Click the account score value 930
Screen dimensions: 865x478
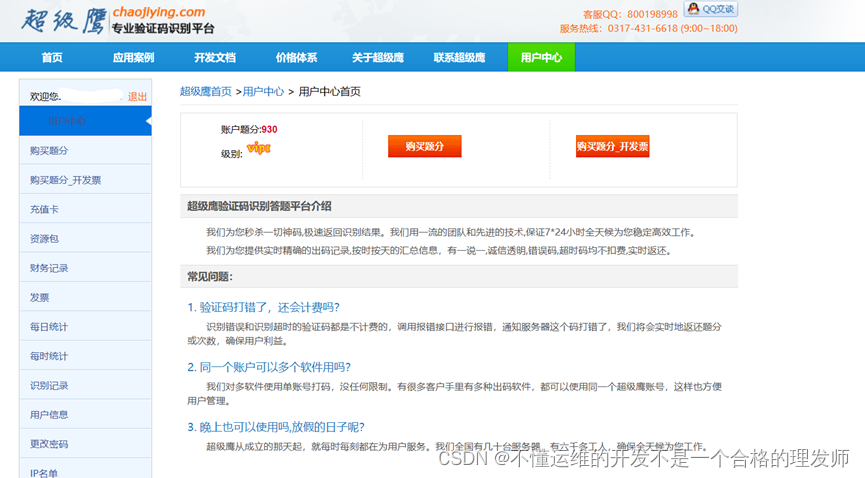tap(269, 129)
